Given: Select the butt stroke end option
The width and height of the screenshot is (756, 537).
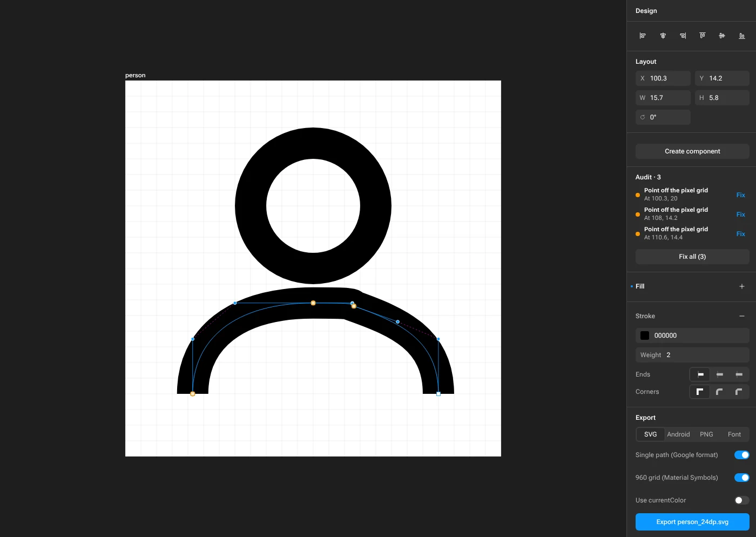Looking at the screenshot, I should point(700,374).
